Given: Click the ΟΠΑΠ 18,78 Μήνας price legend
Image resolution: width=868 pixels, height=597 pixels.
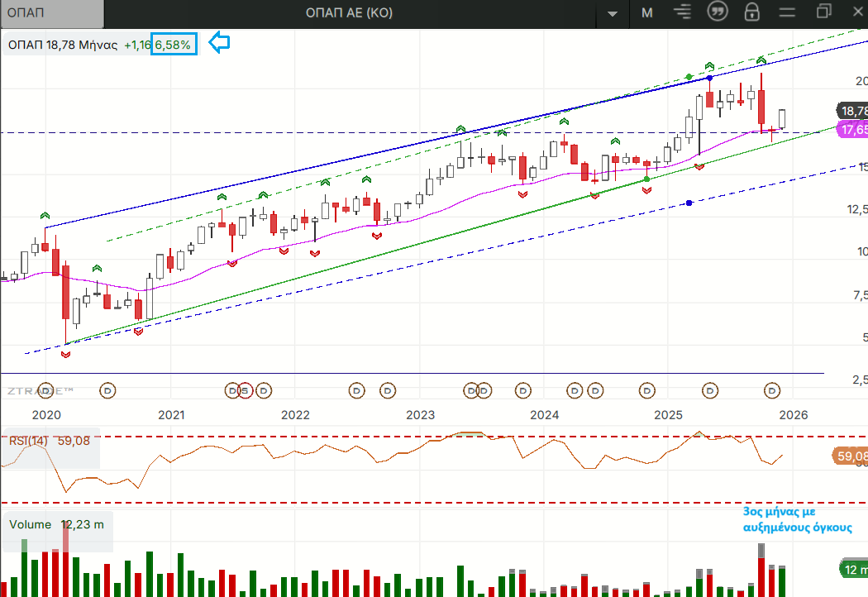Looking at the screenshot, I should (64, 45).
